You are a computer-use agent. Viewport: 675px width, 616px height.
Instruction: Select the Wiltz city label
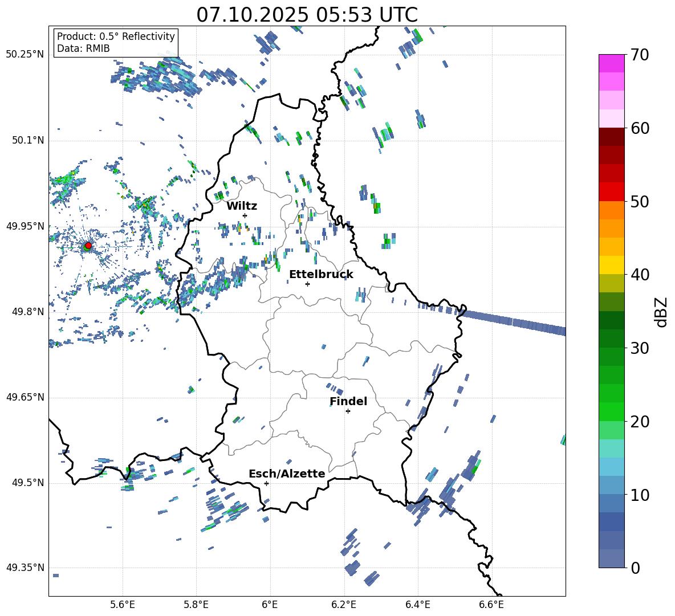point(242,206)
